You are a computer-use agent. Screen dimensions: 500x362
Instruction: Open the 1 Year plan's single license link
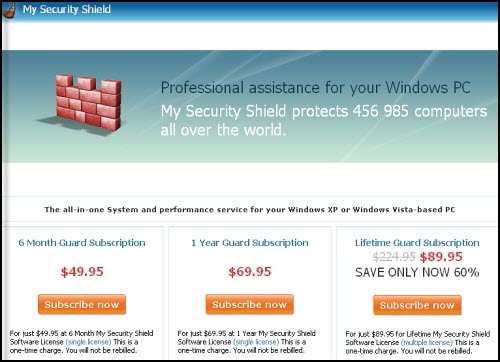(x=256, y=342)
